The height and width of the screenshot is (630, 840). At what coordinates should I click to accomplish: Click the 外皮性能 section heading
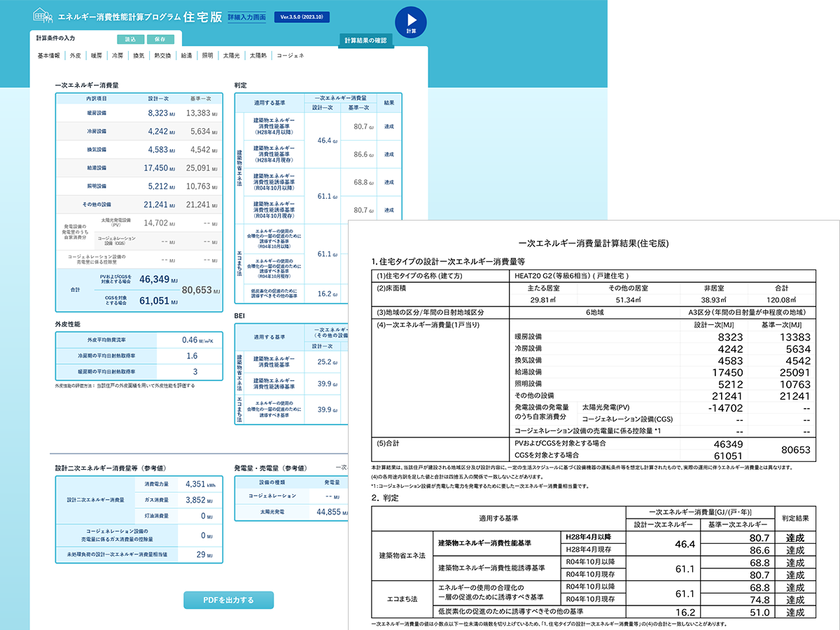point(68,324)
